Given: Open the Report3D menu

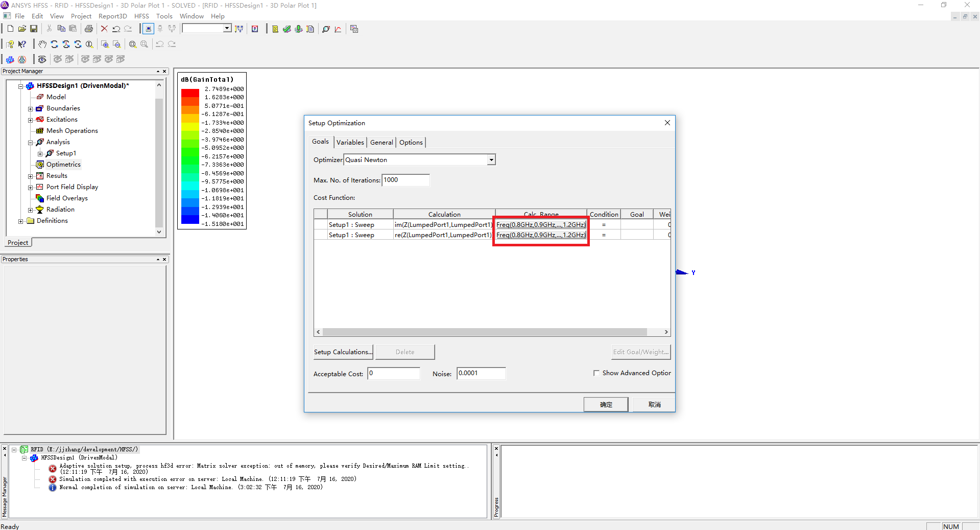Looking at the screenshot, I should click(x=113, y=16).
